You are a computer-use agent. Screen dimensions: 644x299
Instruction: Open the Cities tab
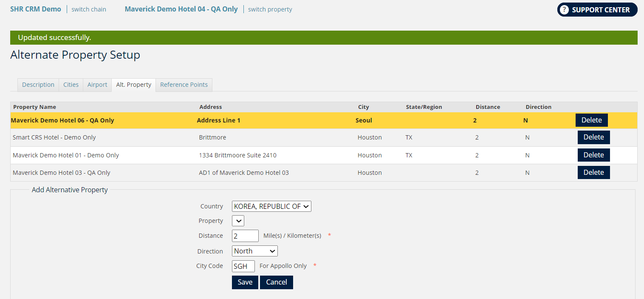(71, 85)
